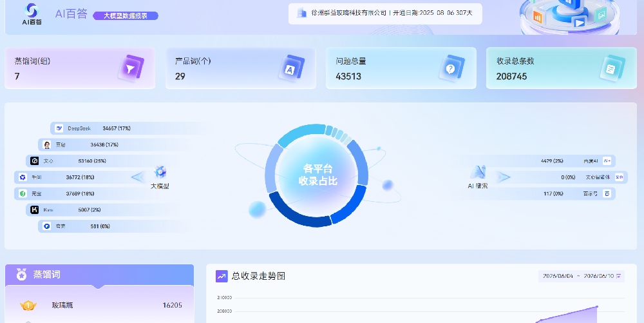Click the question-mark icon in 问题总量 card
The image size is (644, 323).
[451, 68]
